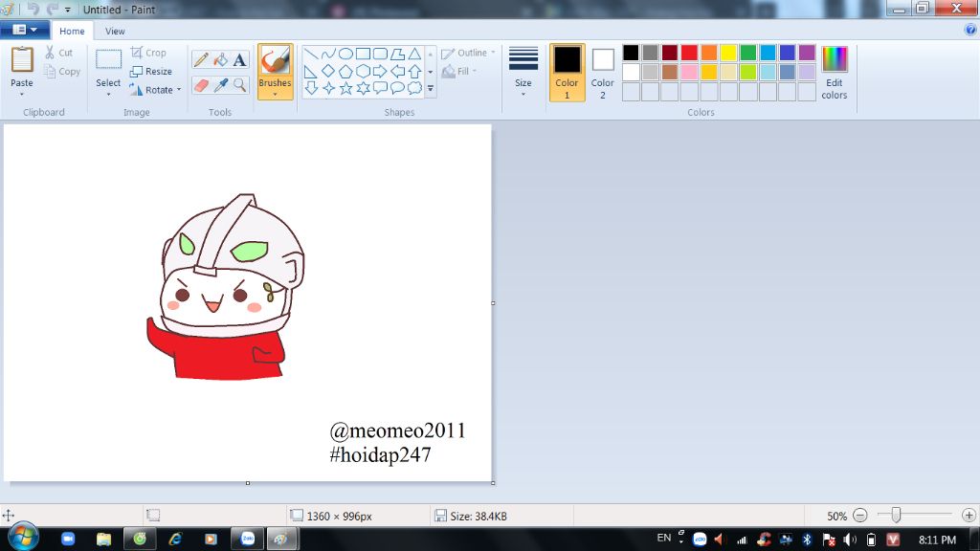Image resolution: width=980 pixels, height=551 pixels.
Task: Open the Rotate dropdown
Action: 155,90
